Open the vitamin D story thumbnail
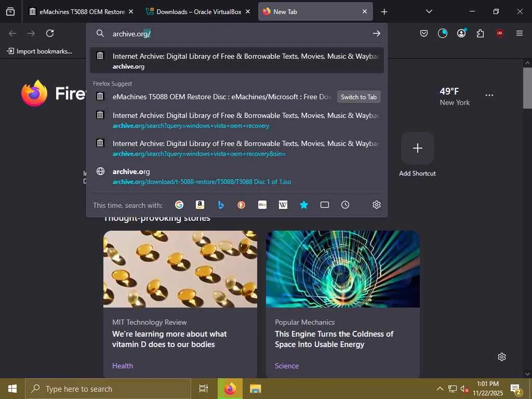 point(180,269)
